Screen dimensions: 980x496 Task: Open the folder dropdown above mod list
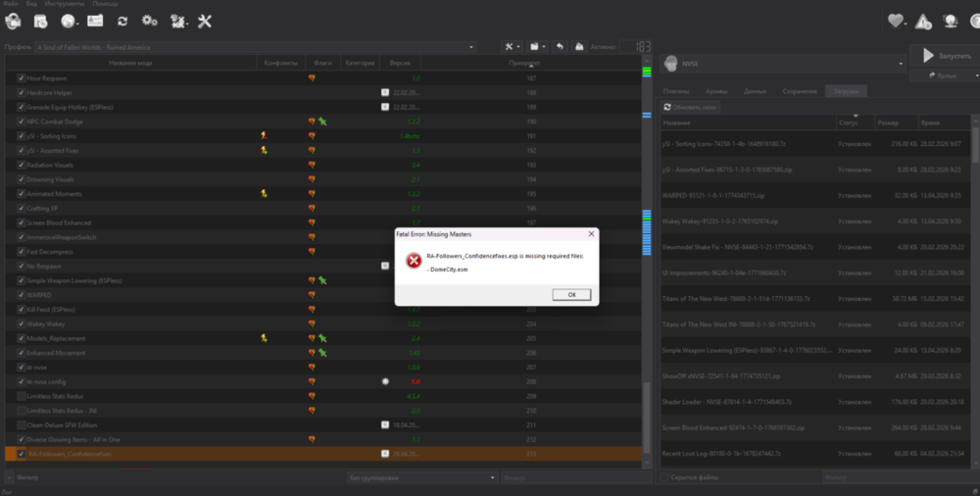(x=537, y=47)
